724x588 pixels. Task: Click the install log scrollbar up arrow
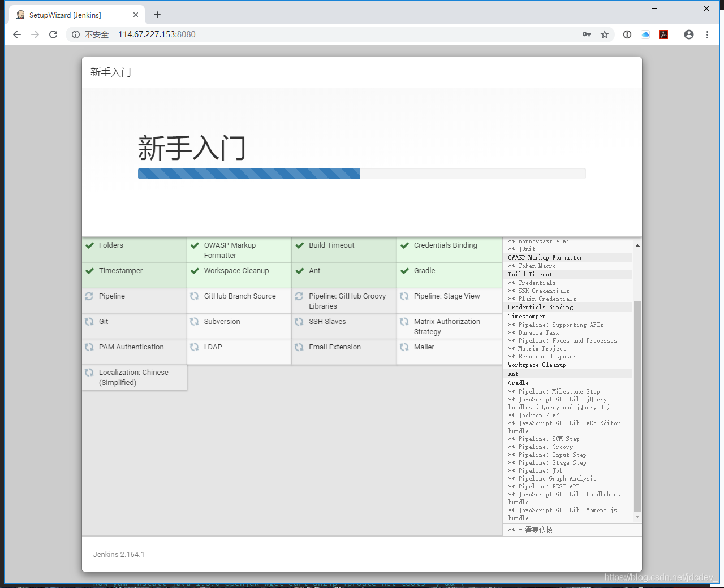[x=637, y=245]
